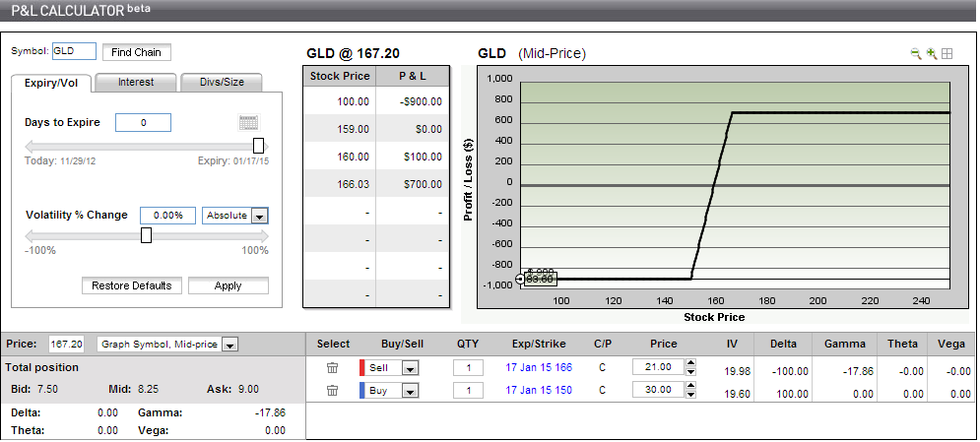
Task: Click the Mid: 8.25 total position value
Action: pyautogui.click(x=134, y=389)
